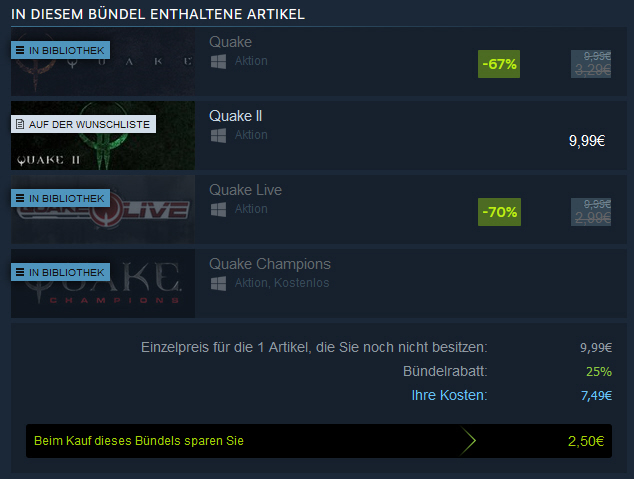The height and width of the screenshot is (479, 634).
Task: Click the Windows icon under Quake II
Action: tap(218, 135)
